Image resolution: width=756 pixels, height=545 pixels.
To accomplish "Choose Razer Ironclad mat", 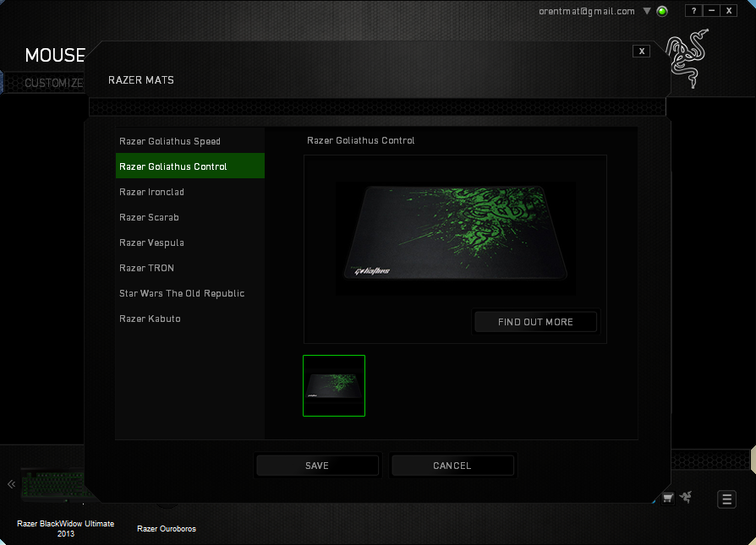I will (190, 192).
